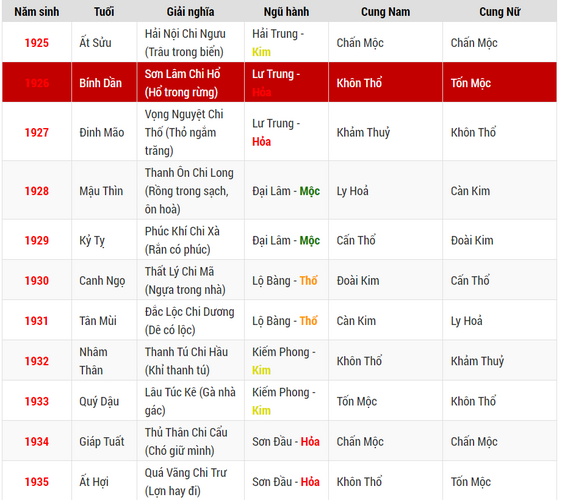The image size is (562, 500).
Task: Click the 1925 birth year link
Action: point(37,43)
